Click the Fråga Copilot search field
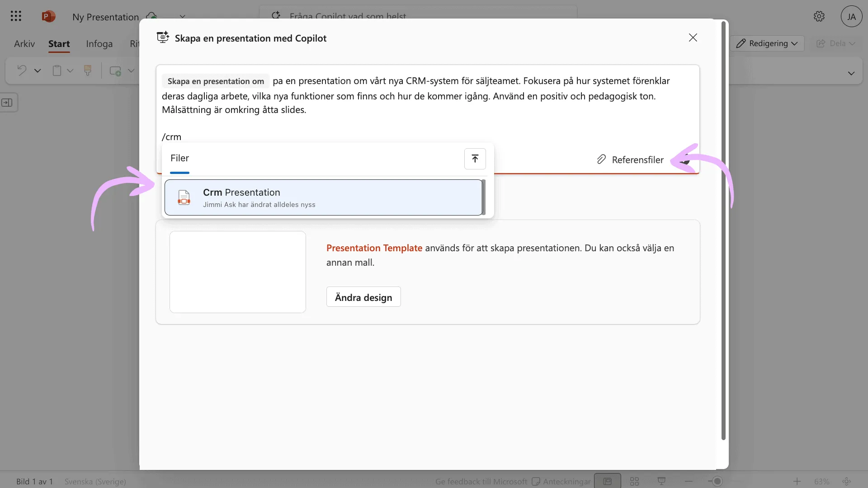Screen dimensions: 868x488 point(418,15)
